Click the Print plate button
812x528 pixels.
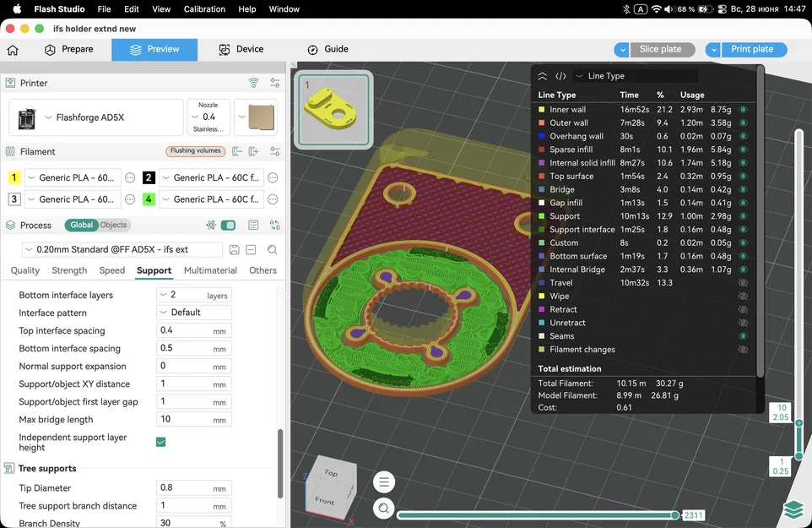click(754, 50)
